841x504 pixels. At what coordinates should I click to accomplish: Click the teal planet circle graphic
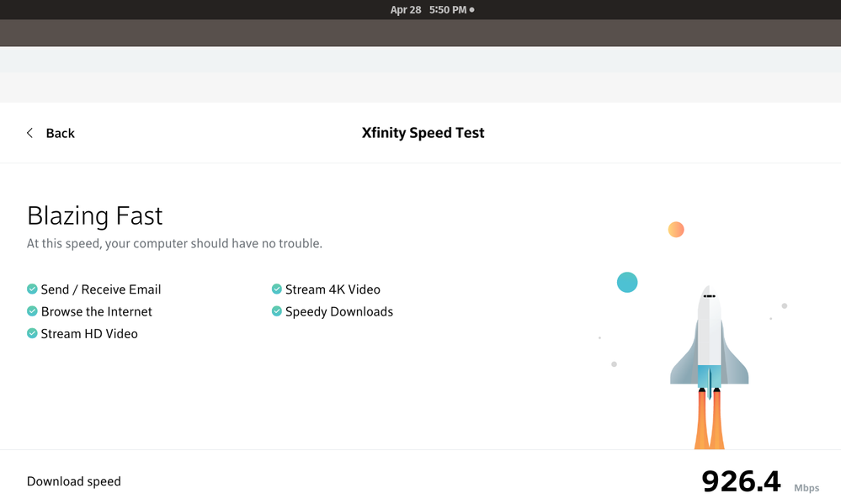[x=626, y=282]
